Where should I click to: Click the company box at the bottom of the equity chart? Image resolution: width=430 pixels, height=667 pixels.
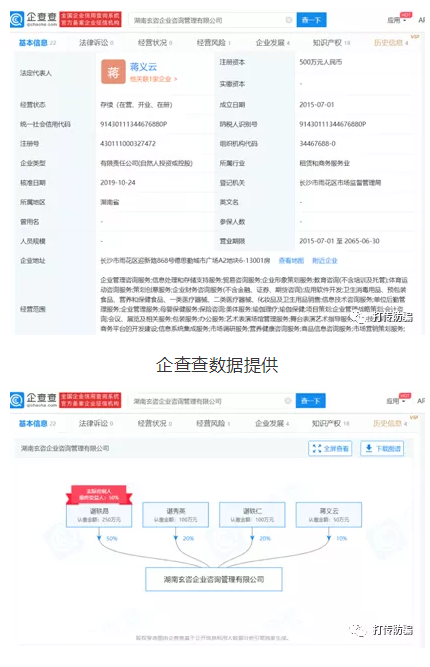pyautogui.click(x=214, y=579)
